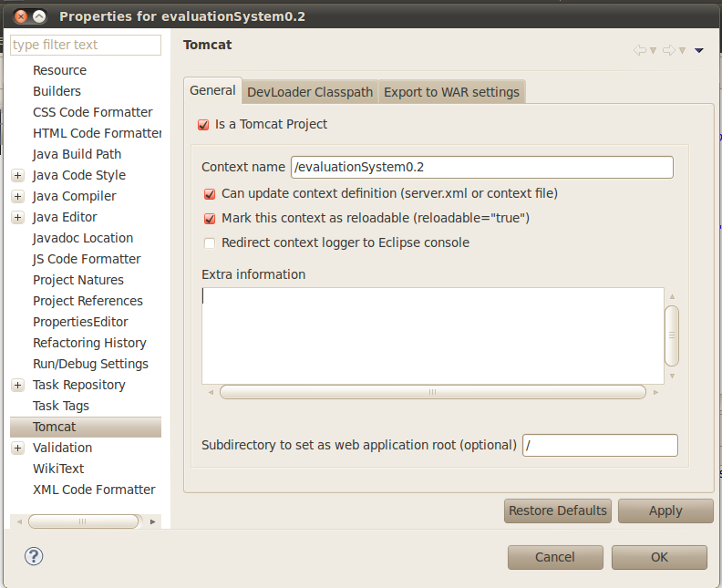Image resolution: width=722 pixels, height=588 pixels.
Task: Open the help question mark icon
Action: pyautogui.click(x=34, y=556)
